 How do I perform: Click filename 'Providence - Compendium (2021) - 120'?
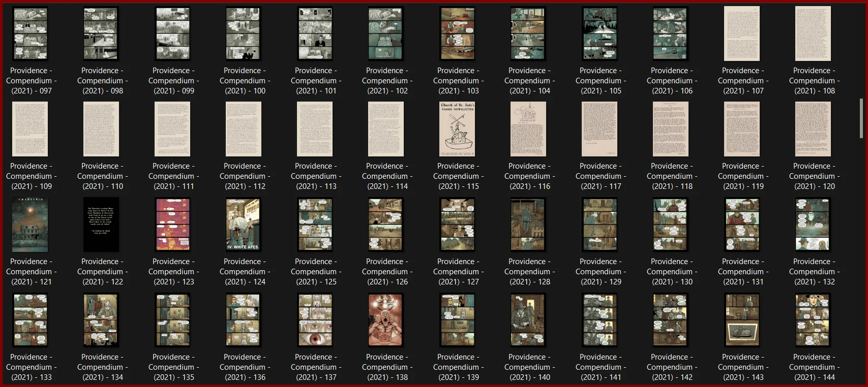click(814, 176)
